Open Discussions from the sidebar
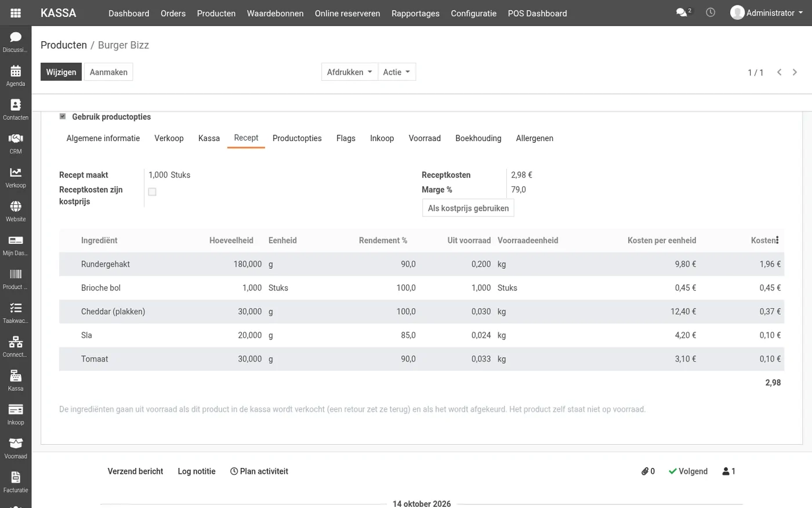This screenshot has width=812, height=508. coord(16,42)
